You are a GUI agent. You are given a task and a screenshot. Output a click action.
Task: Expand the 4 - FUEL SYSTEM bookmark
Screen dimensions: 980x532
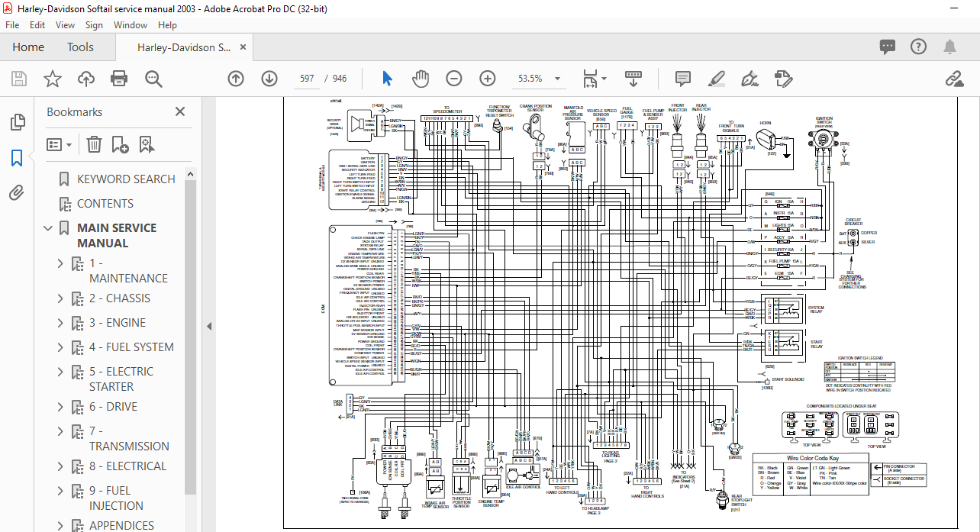pyautogui.click(x=61, y=347)
